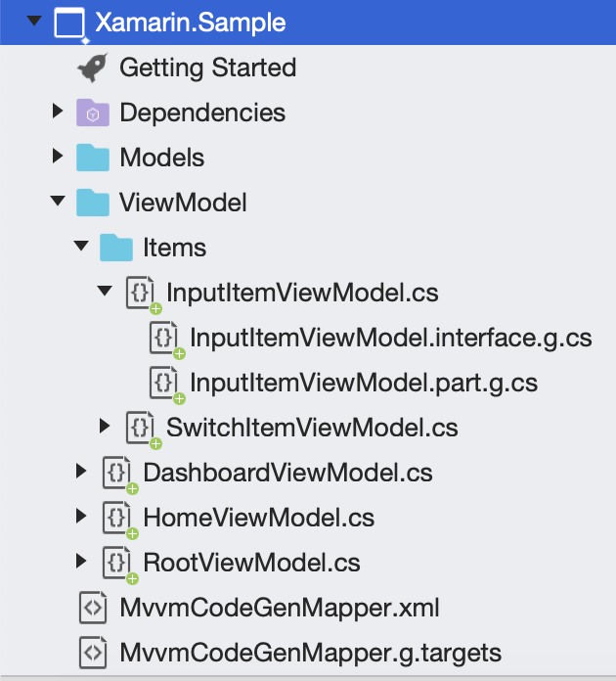The image size is (616, 681).
Task: Collapse the ViewModel folder
Action: pos(58,201)
